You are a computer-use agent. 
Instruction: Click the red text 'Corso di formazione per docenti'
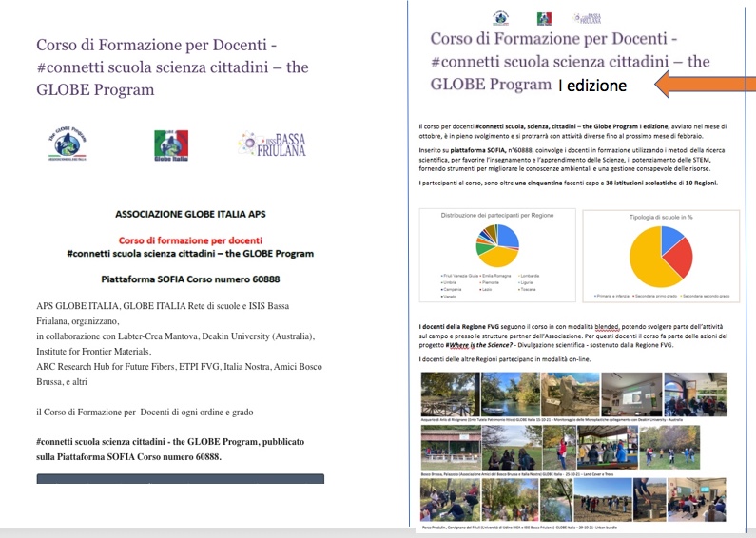(190, 240)
